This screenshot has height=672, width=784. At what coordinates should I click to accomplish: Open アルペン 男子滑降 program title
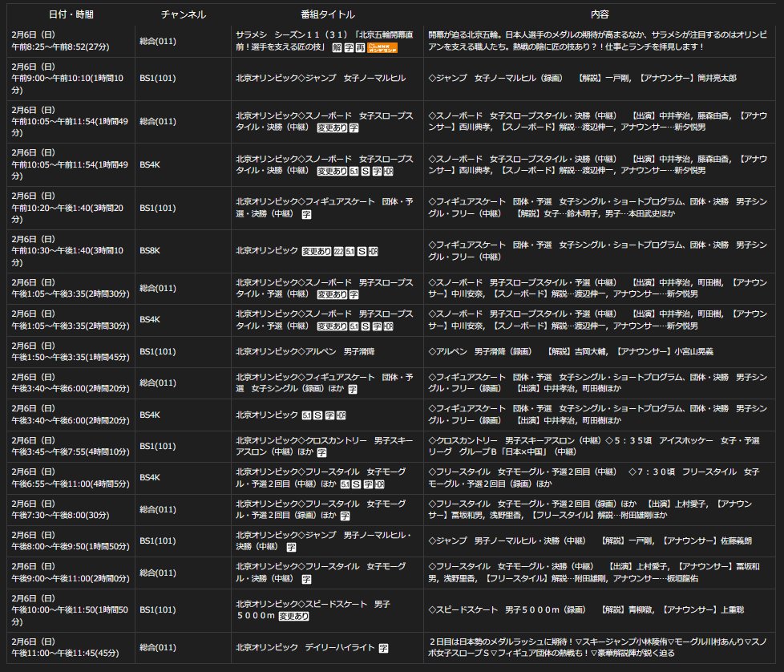pos(305,351)
